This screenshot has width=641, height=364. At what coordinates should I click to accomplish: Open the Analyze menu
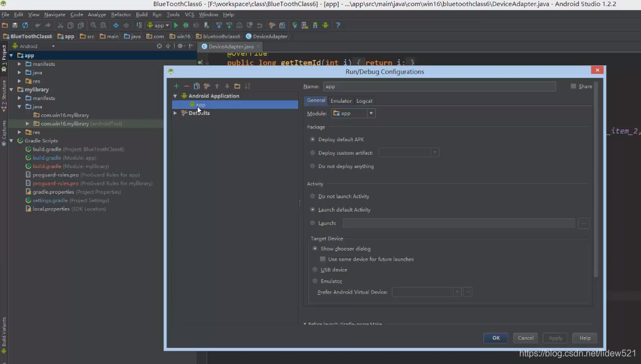click(x=97, y=15)
